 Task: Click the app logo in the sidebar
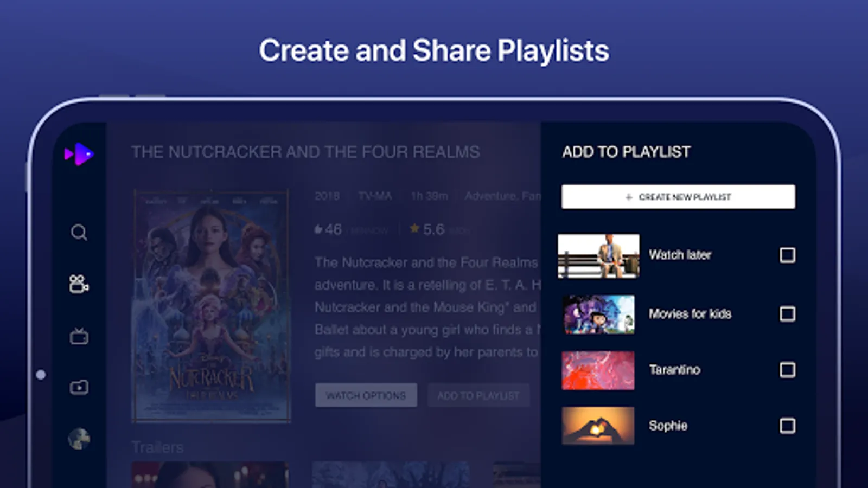(x=79, y=154)
